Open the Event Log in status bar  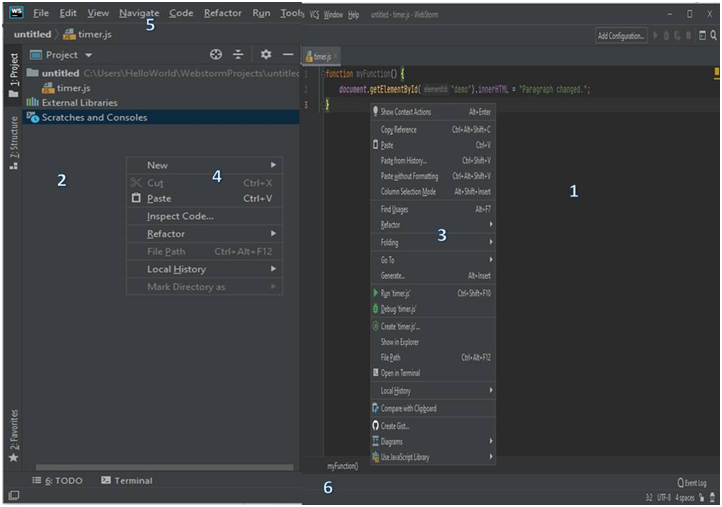pyautogui.click(x=692, y=482)
